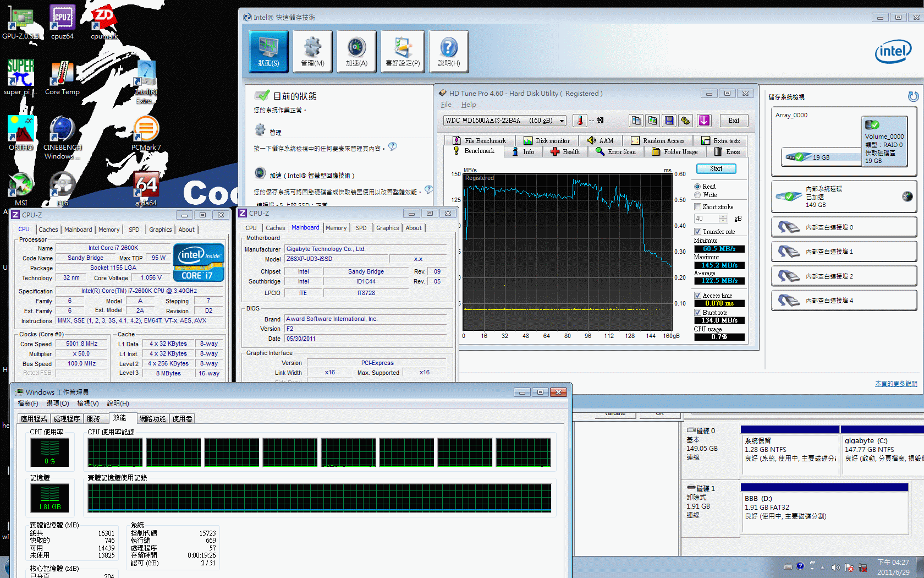Switch to HD Tune File Benchmark tab
This screenshot has height=578, width=924.
click(480, 141)
